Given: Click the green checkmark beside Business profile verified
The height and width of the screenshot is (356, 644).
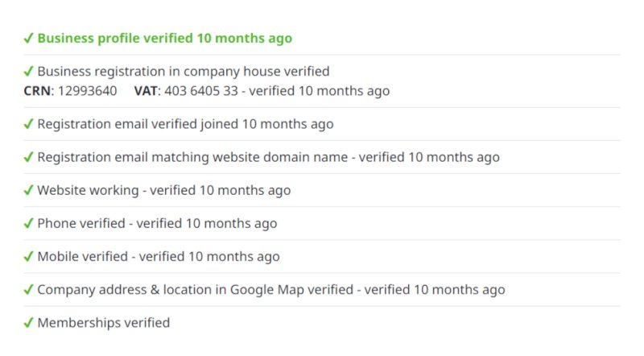Looking at the screenshot, I should click(x=28, y=38).
